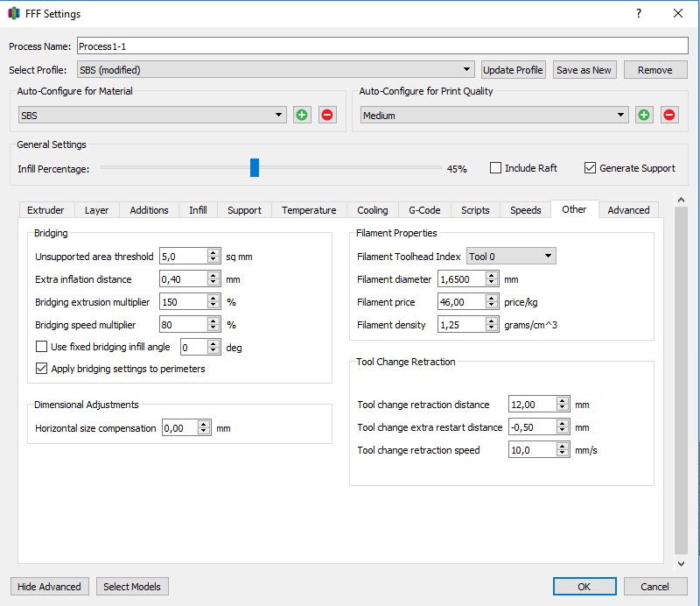Click green plus icon next to SBS material
The image size is (700, 606).
tap(302, 115)
